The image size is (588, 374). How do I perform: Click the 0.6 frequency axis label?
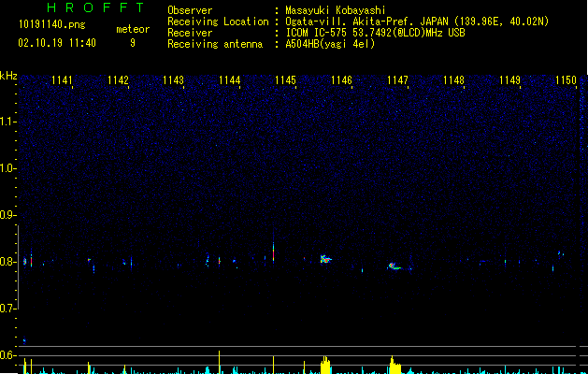coord(7,355)
